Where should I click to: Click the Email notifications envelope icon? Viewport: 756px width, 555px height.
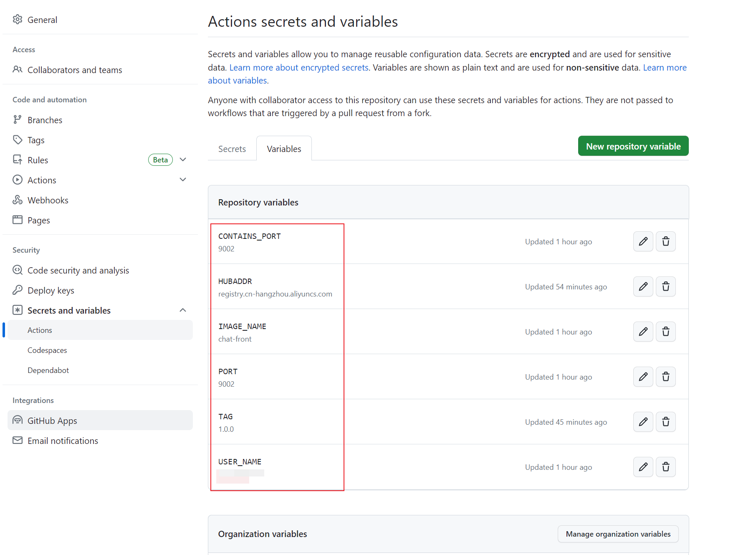18,440
